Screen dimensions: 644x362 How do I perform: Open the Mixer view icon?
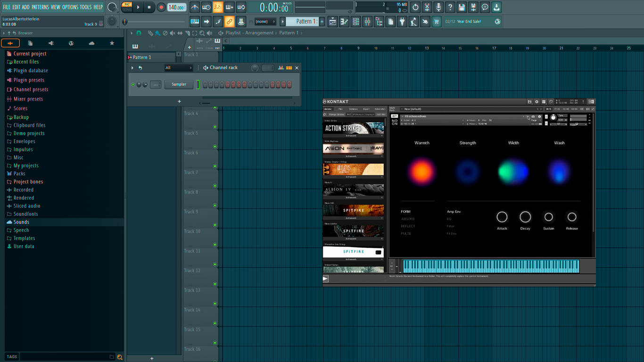tap(367, 22)
